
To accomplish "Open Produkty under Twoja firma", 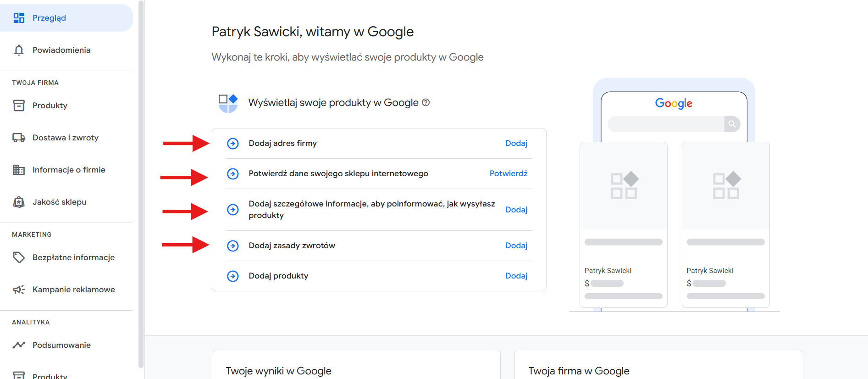I will pyautogui.click(x=66, y=106).
